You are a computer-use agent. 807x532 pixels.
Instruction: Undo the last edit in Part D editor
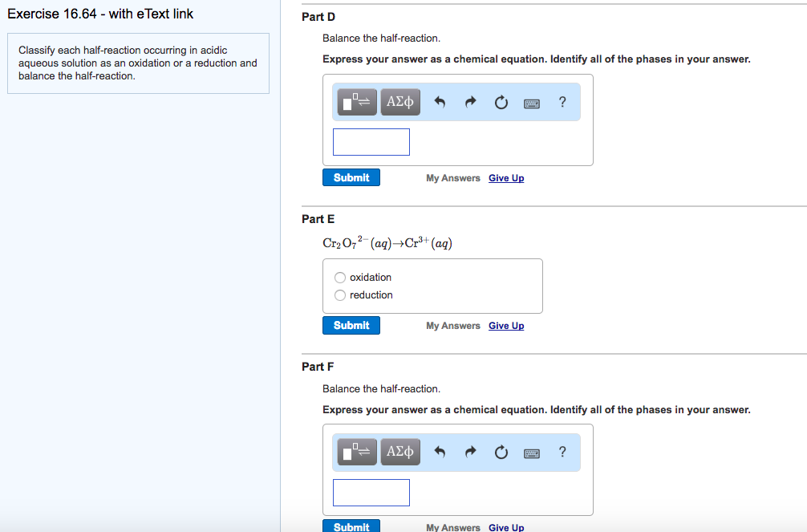440,102
